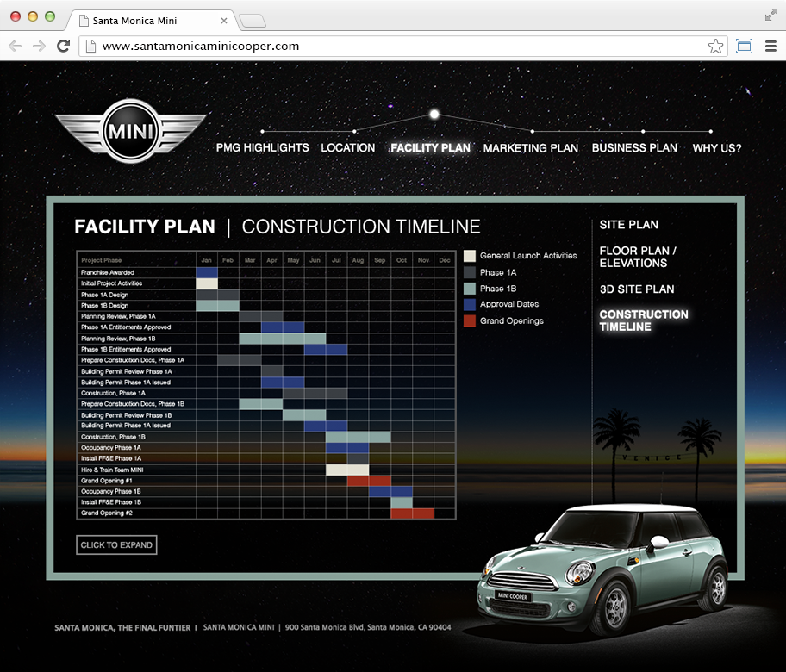Click Planning Review, Phase 1A row label

click(x=118, y=316)
